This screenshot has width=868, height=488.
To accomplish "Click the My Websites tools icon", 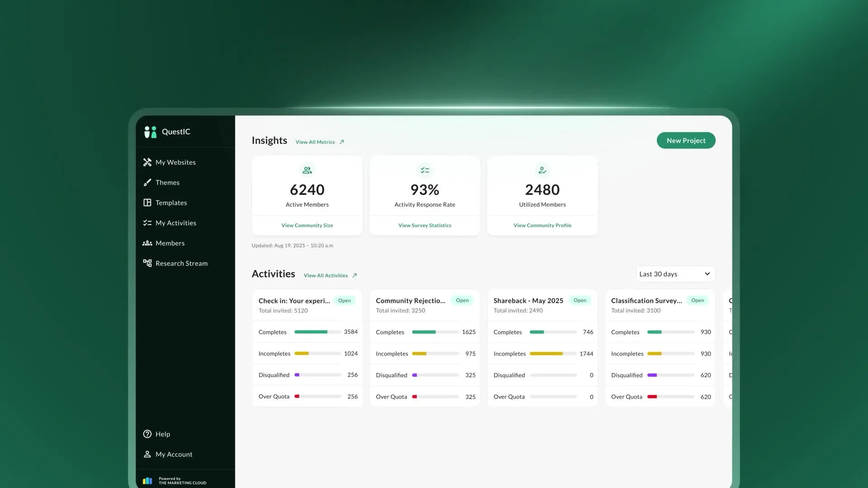I will point(147,162).
